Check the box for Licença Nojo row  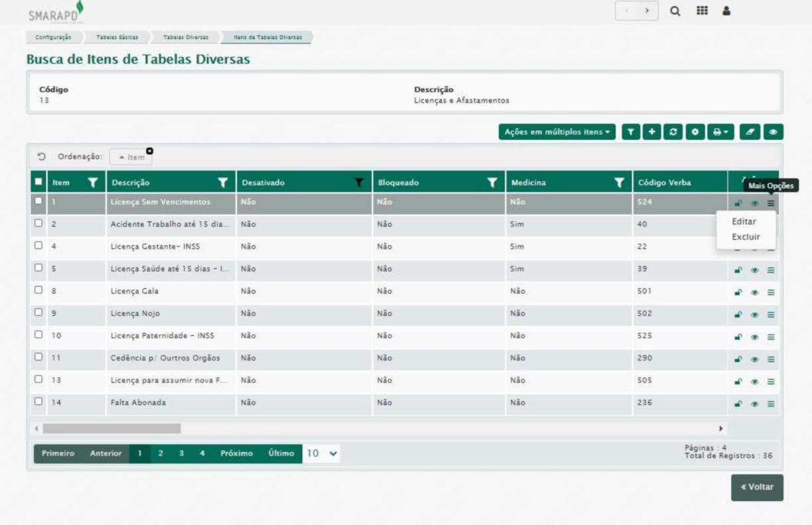pyautogui.click(x=39, y=314)
